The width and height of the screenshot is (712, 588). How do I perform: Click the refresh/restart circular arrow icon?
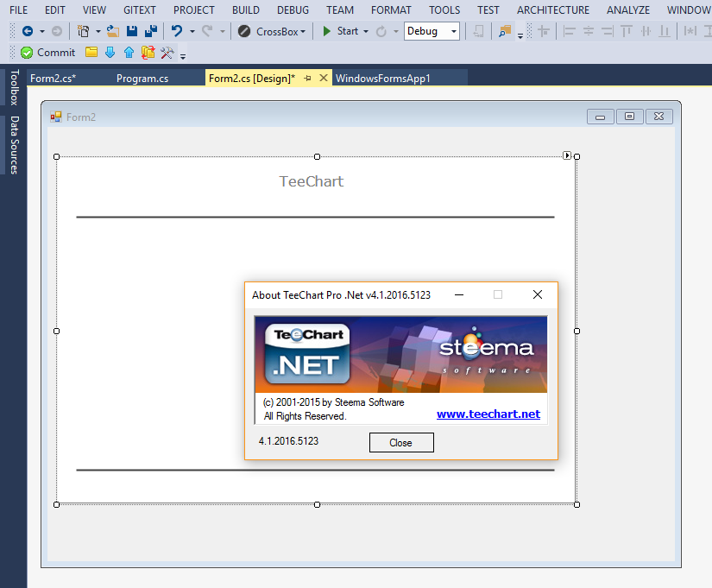click(x=381, y=31)
